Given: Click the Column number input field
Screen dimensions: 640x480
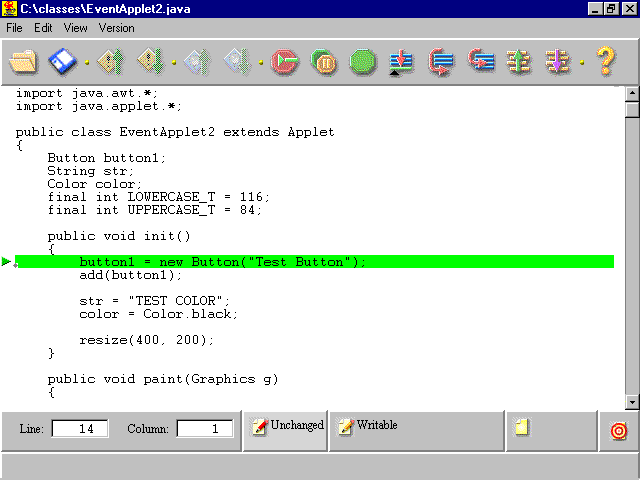Looking at the screenshot, I should coord(205,429).
